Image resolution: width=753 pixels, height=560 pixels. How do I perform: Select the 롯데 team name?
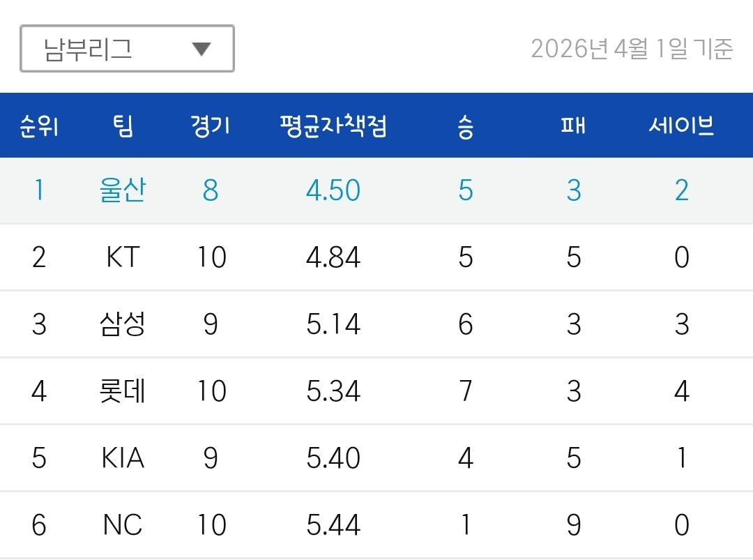pyautogui.click(x=123, y=391)
